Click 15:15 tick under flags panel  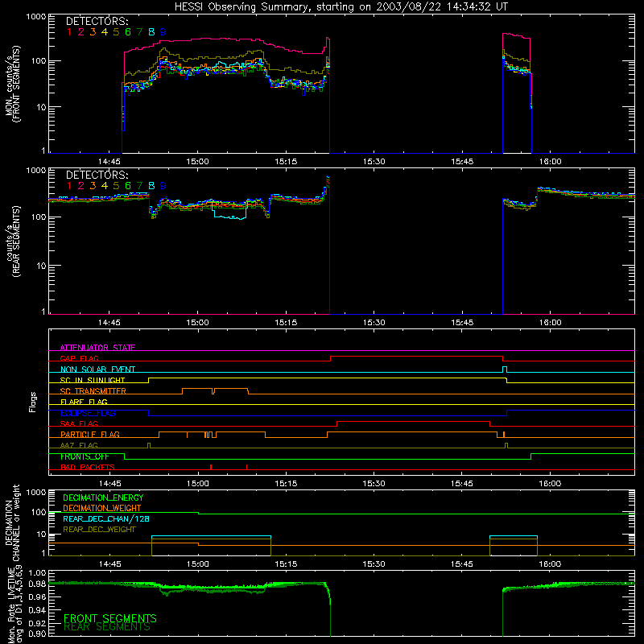point(286,484)
